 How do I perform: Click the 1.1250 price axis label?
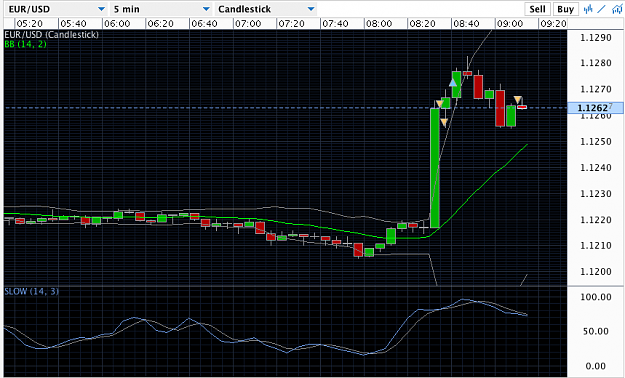click(x=596, y=142)
